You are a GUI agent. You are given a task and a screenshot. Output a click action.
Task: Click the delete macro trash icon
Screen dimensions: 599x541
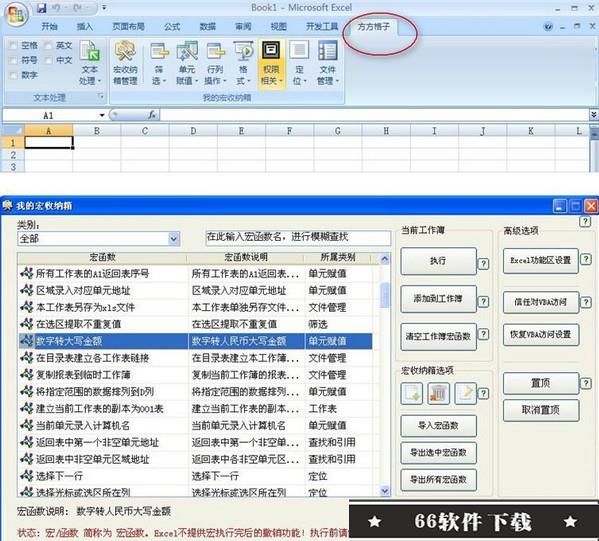click(439, 393)
